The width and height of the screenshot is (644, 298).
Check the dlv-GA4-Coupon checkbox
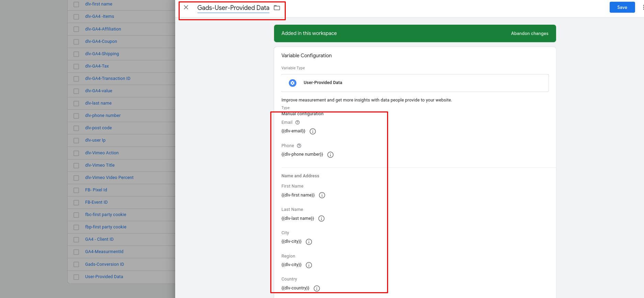pyautogui.click(x=76, y=41)
